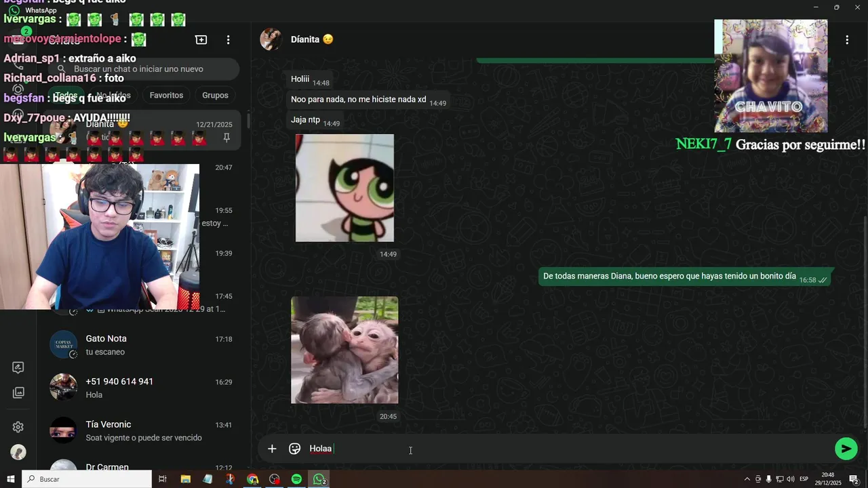868x488 pixels.
Task: Expand the hidden system tray icons
Action: point(747,479)
